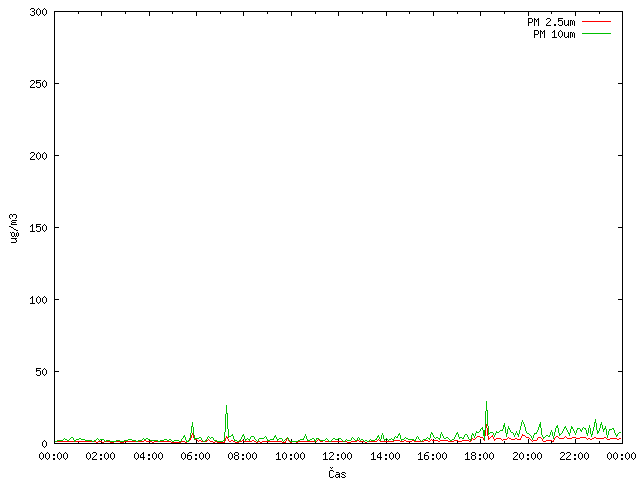Viewport: 640px width, 480px height.
Task: Click the PM 2.5um legend label
Action: [551, 22]
